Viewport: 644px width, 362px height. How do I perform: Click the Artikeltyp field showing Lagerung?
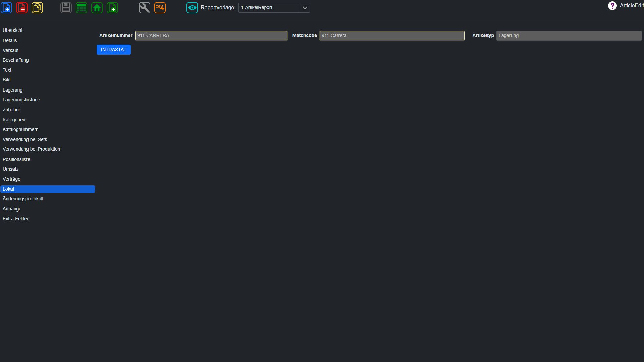569,36
